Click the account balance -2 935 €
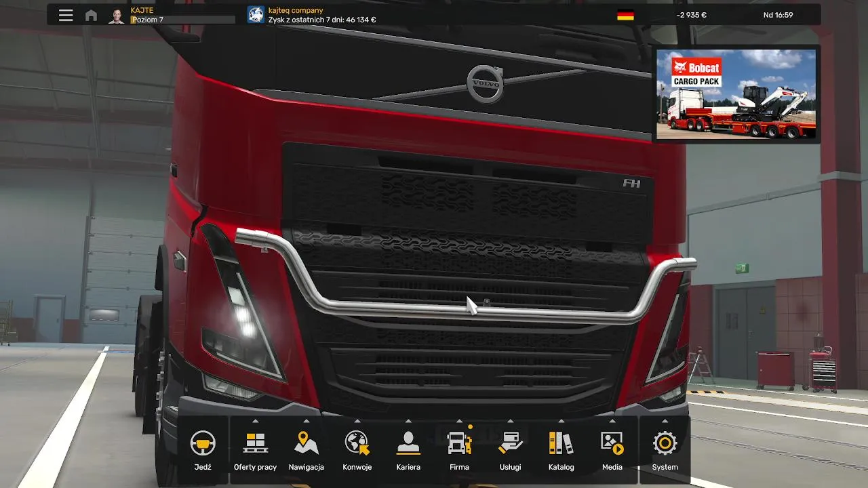 tap(691, 15)
